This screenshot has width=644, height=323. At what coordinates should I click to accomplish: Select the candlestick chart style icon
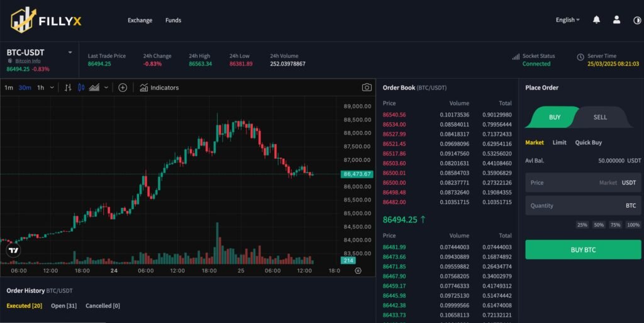[80, 88]
